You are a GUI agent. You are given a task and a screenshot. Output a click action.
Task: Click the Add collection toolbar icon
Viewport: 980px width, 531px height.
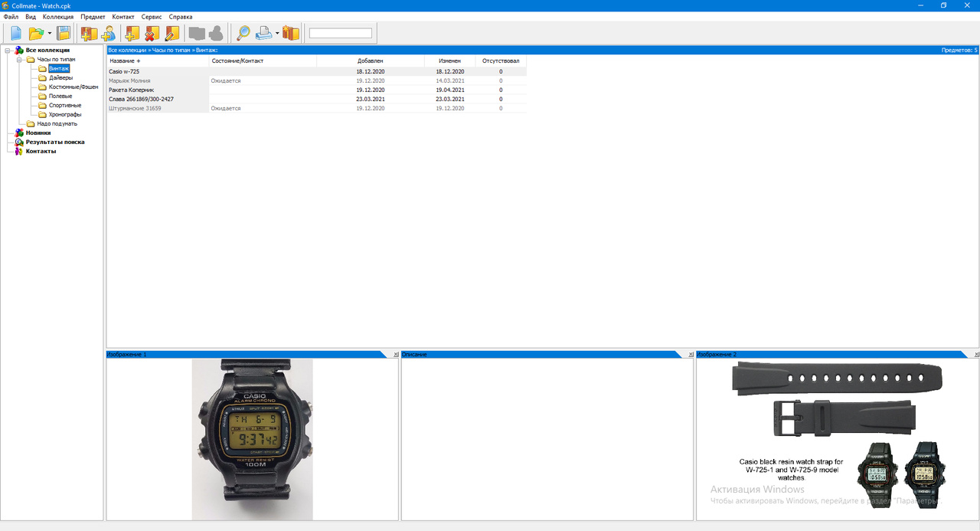[x=89, y=33]
